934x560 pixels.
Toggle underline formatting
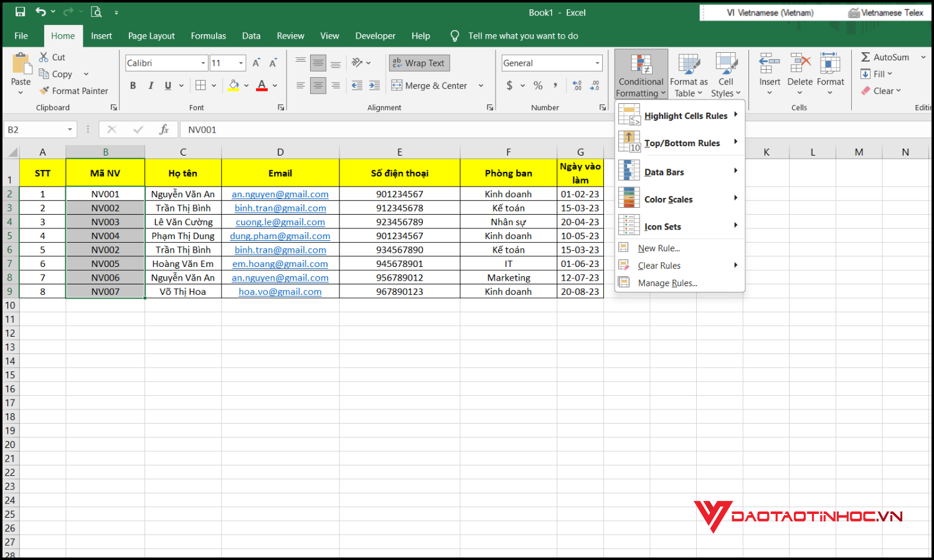[x=167, y=85]
